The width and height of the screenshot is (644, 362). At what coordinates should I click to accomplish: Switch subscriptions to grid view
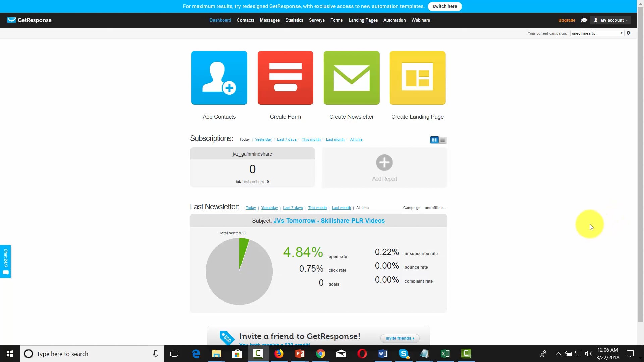(434, 140)
